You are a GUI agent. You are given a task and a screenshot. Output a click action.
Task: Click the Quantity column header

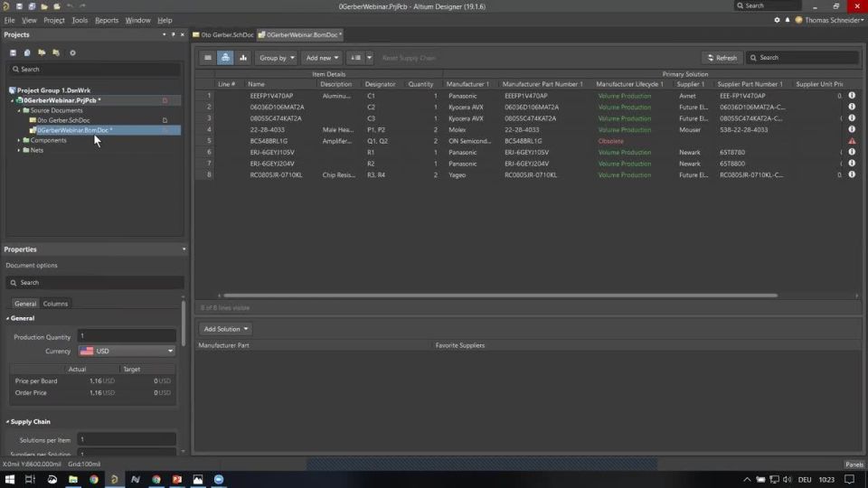click(420, 84)
